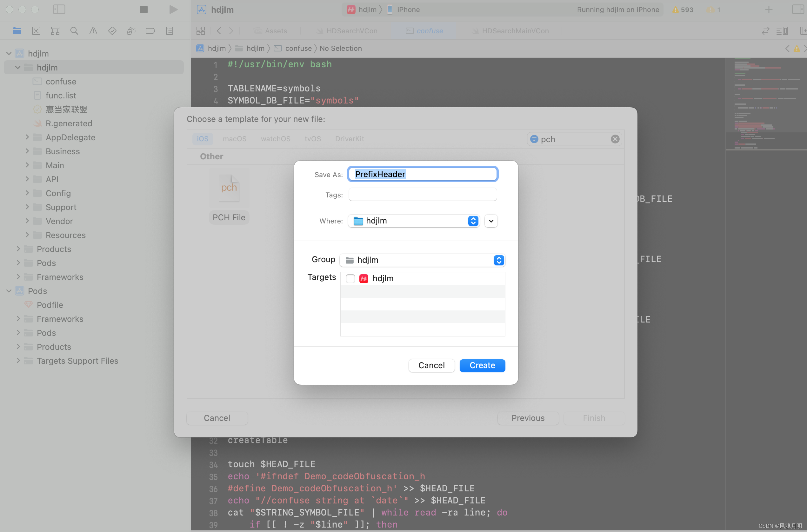Collapse the hdjlm project root
Image resolution: width=807 pixels, height=532 pixels.
point(9,54)
